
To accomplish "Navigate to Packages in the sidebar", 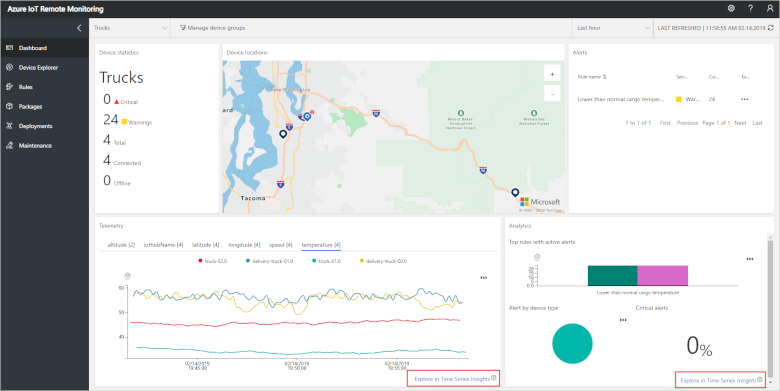I will [45, 106].
